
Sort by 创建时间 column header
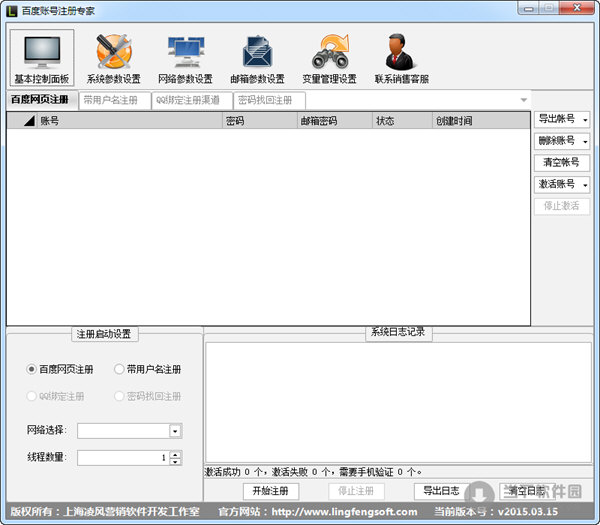(481, 121)
